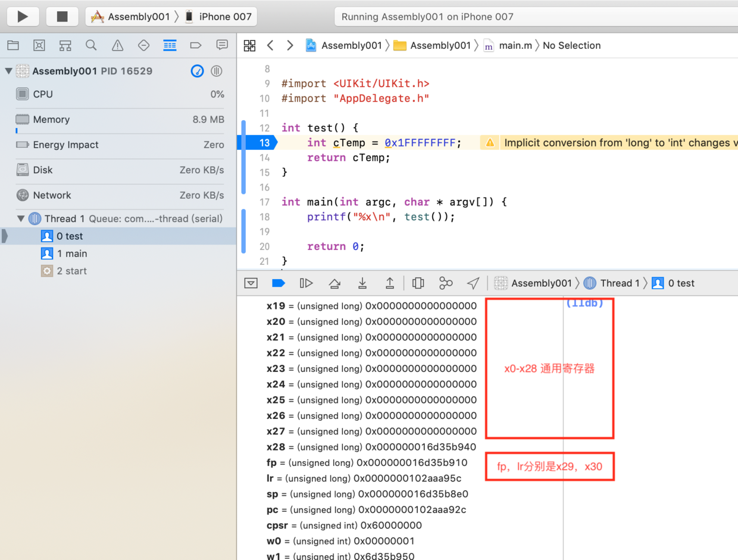738x560 pixels.
Task: Select stack frame 1 main
Action: [x=118, y=254]
